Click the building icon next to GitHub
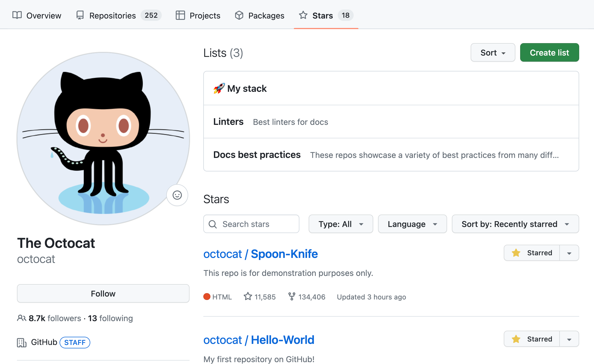This screenshot has width=594, height=364. [21, 342]
